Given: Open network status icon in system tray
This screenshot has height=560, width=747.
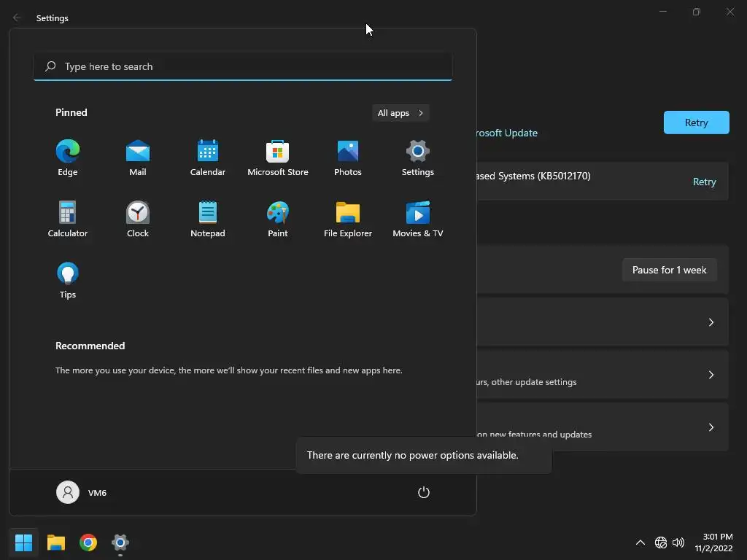Looking at the screenshot, I should pos(661,542).
